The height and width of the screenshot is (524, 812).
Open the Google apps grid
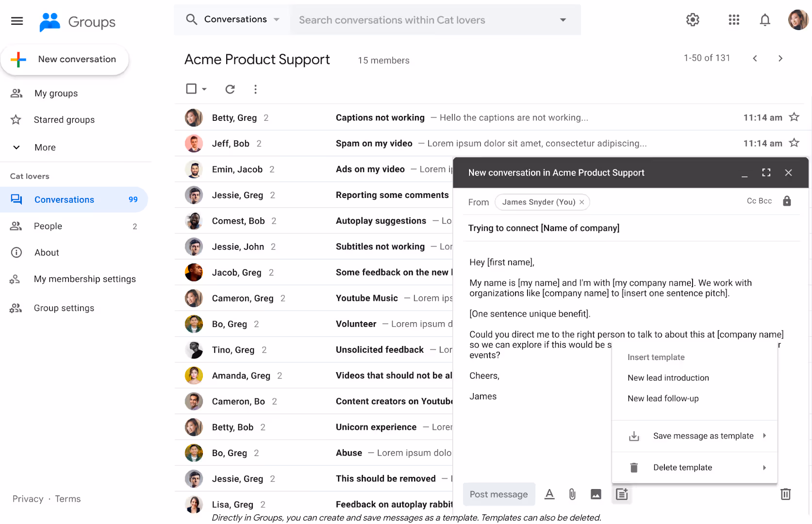pyautogui.click(x=734, y=20)
